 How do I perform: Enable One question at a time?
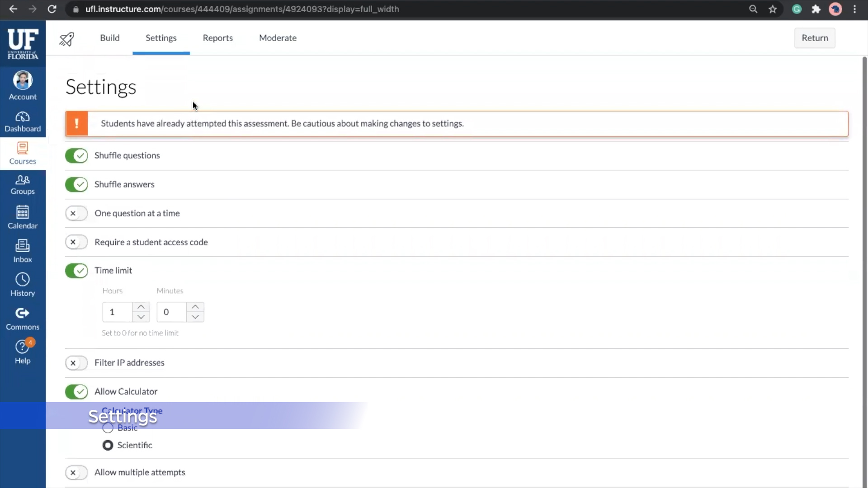(76, 213)
